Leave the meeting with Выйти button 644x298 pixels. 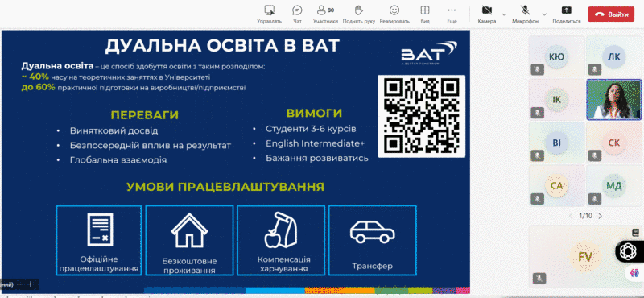point(611,14)
